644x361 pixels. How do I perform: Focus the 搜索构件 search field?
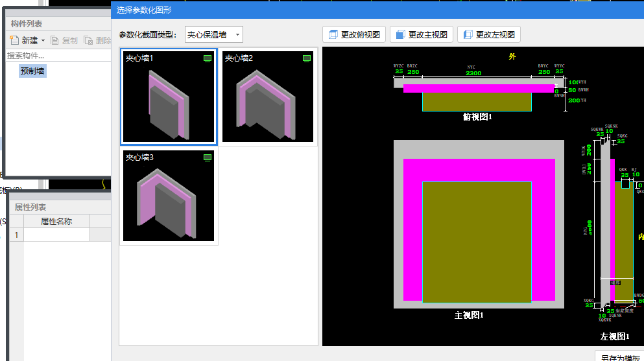pyautogui.click(x=58, y=55)
